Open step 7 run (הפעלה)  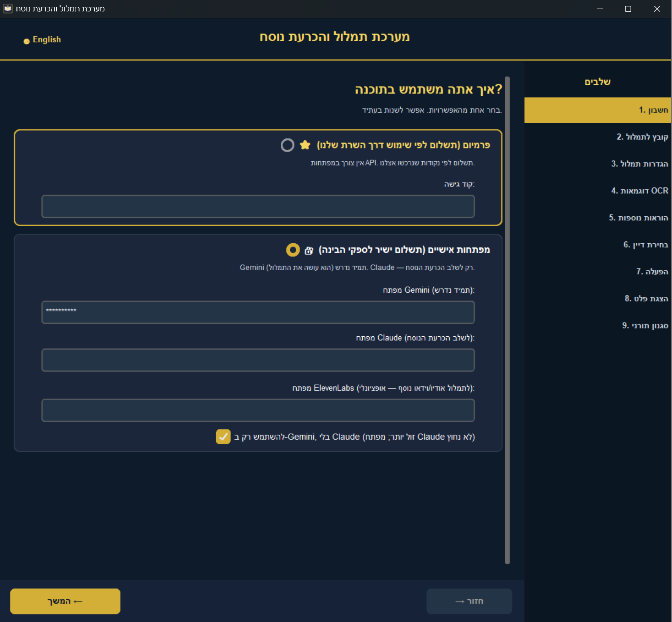point(652,271)
